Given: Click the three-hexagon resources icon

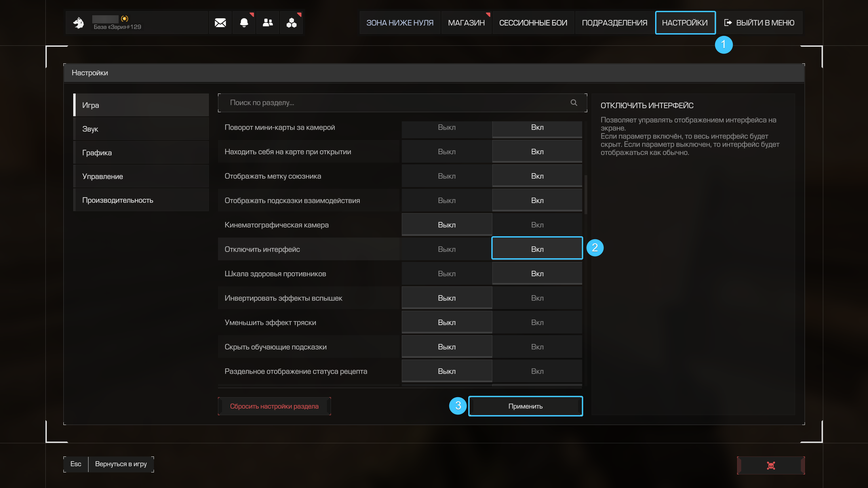Looking at the screenshot, I should tap(291, 23).
